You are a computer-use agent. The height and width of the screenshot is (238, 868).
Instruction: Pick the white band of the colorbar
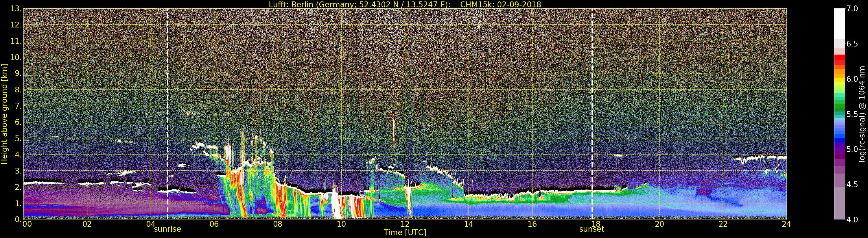(839, 24)
